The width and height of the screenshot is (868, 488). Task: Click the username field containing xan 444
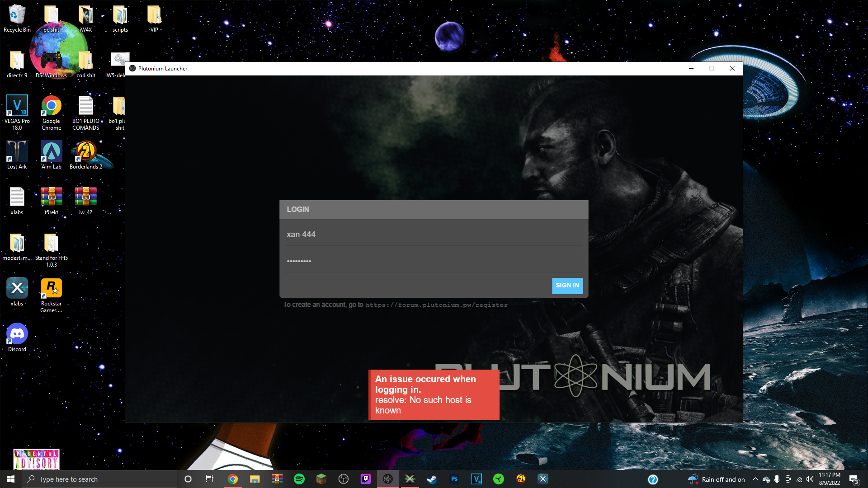point(434,235)
